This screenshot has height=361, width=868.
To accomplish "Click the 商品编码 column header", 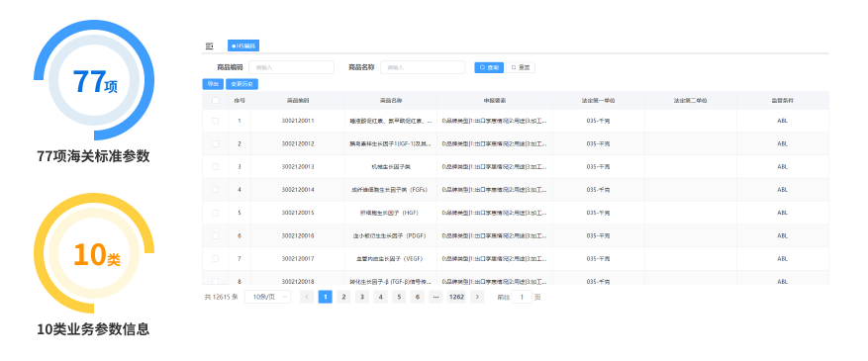I will tap(298, 101).
